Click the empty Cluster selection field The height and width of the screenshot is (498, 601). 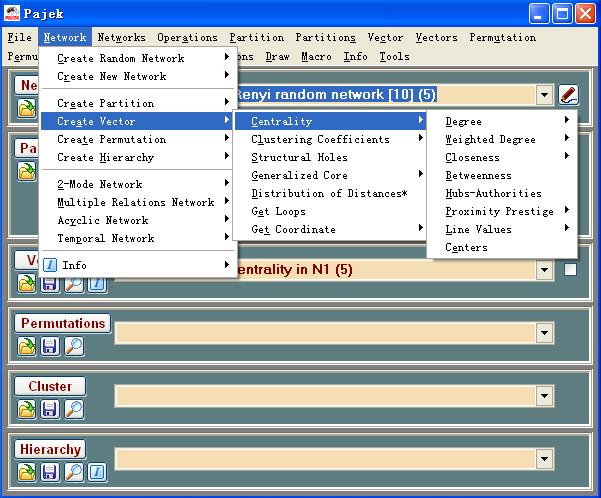[325, 396]
